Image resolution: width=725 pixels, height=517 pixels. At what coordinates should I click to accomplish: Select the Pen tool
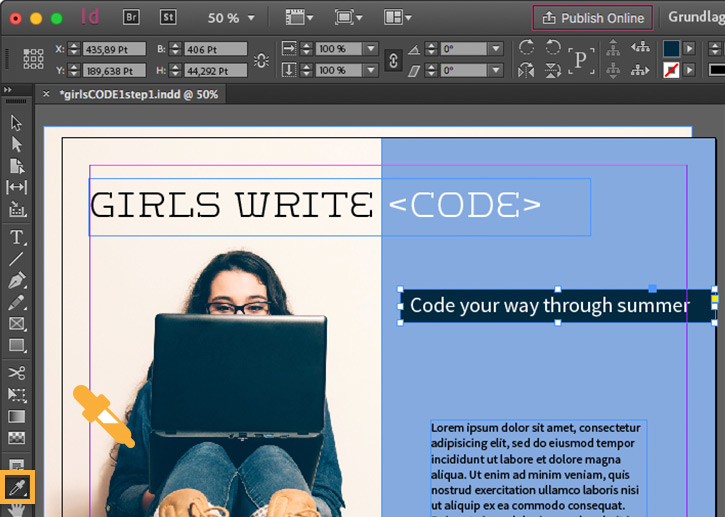[17, 281]
